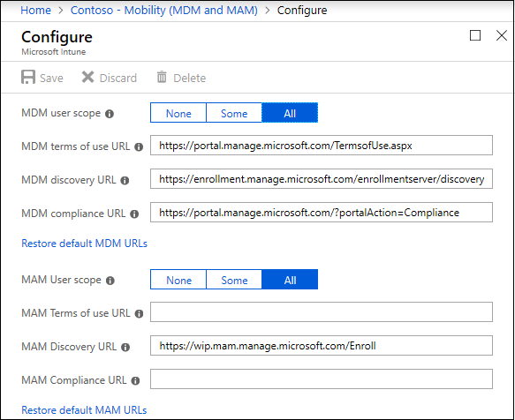The height and width of the screenshot is (420, 515).
Task: Close the Configure blade
Action: [x=502, y=35]
